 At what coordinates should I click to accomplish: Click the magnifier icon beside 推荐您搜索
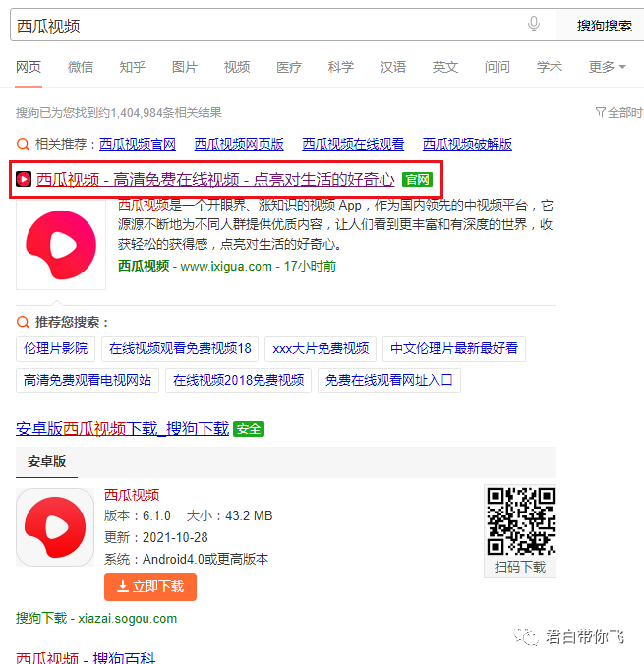point(23,322)
